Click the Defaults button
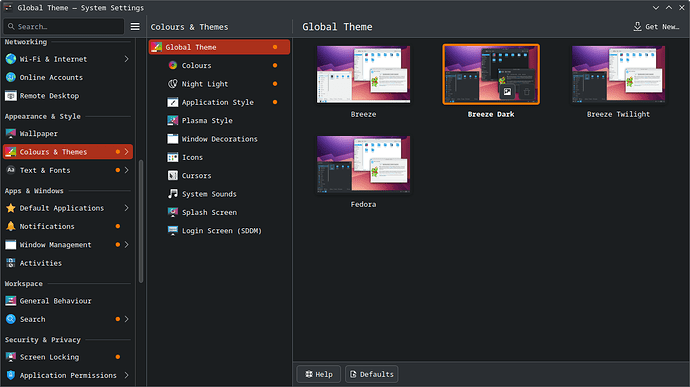 (x=372, y=374)
